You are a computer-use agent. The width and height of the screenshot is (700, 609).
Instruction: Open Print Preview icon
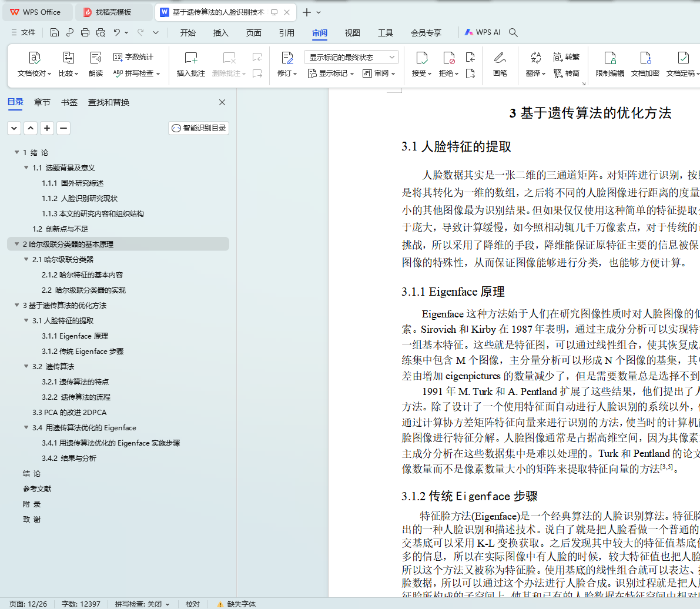click(x=101, y=32)
